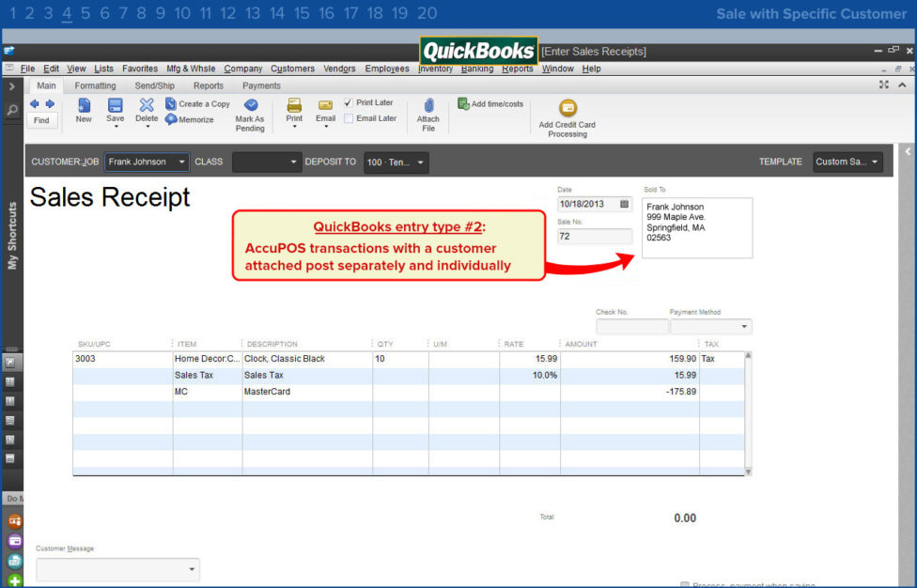Screen dimensions: 917x588
Task: Open Mfg & Whsle menu
Action: pos(191,69)
